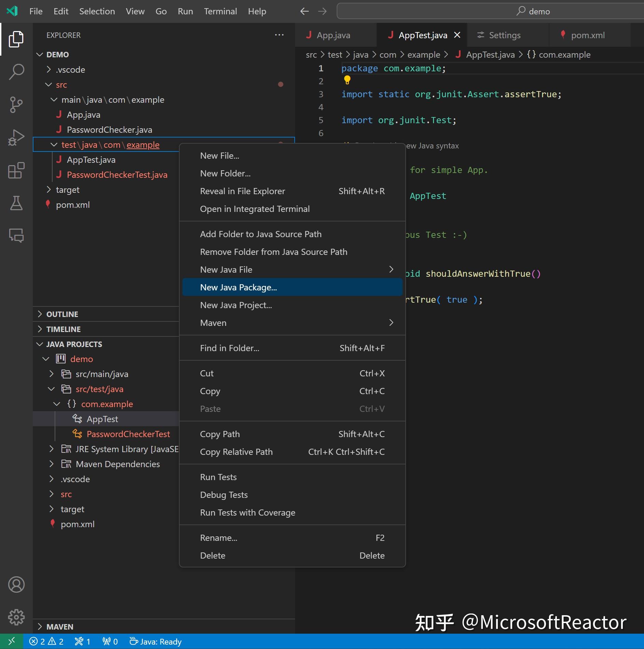Open the Search view icon
The image size is (644, 649).
click(16, 72)
